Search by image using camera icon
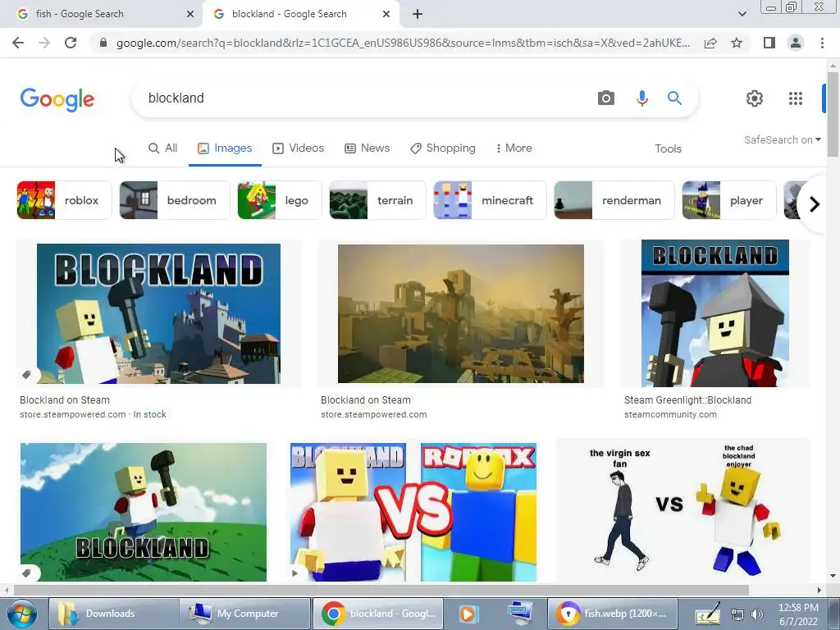840x630 pixels. pos(606,98)
